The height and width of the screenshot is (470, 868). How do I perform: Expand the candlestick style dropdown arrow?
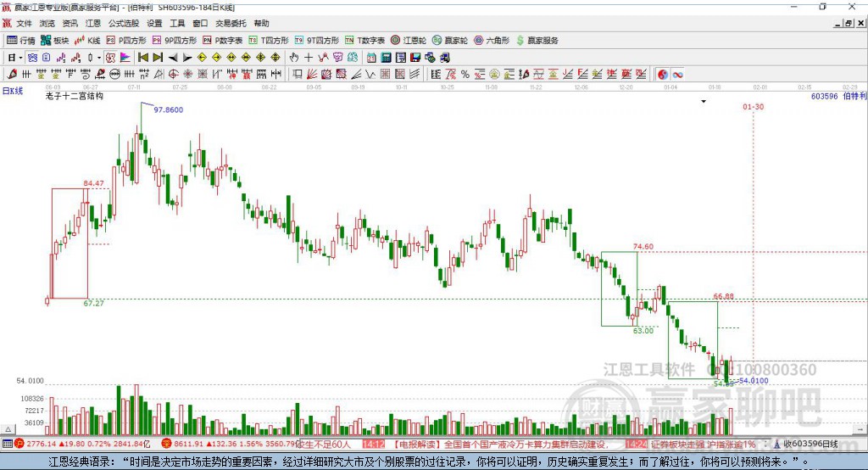(99, 58)
